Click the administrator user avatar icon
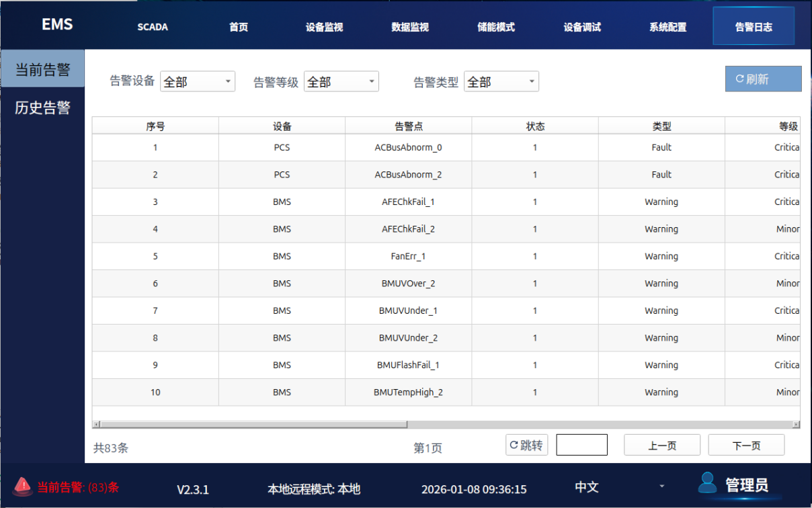 (707, 482)
